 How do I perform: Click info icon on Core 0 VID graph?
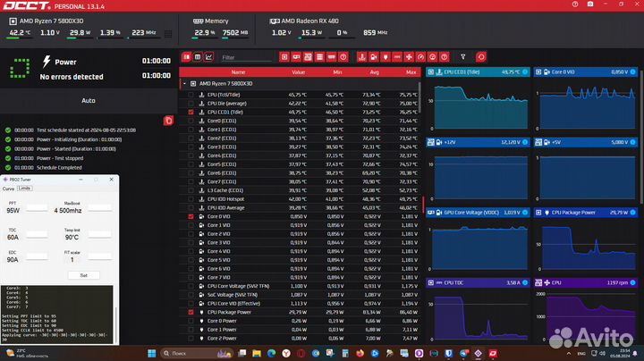pyautogui.click(x=633, y=71)
